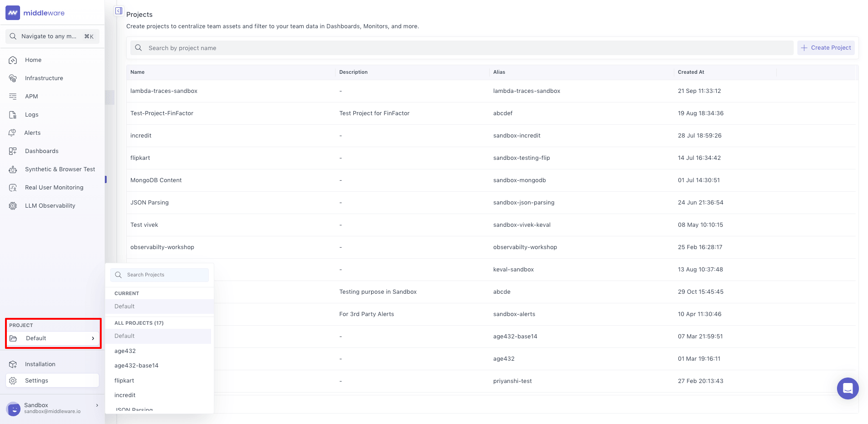This screenshot has height=424, width=868.
Task: Expand the Sandbox account menu chevron
Action: click(97, 405)
